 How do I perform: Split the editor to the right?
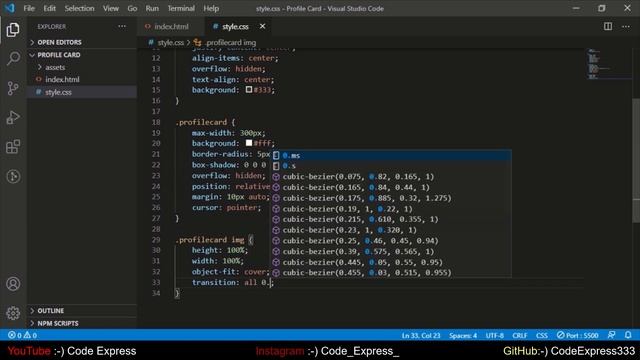(608, 27)
